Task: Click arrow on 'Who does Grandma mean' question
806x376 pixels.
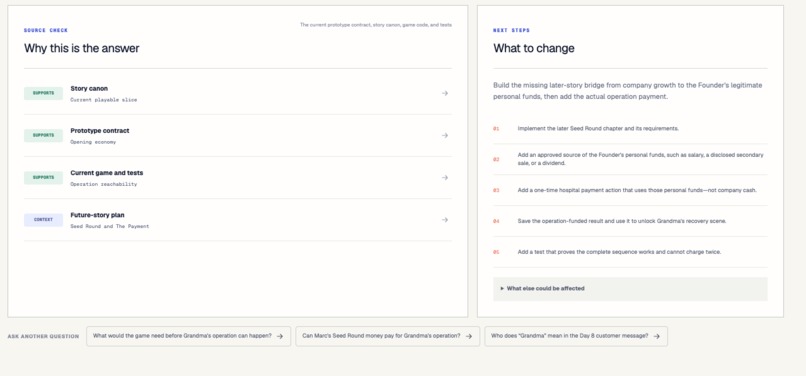Action: 657,336
